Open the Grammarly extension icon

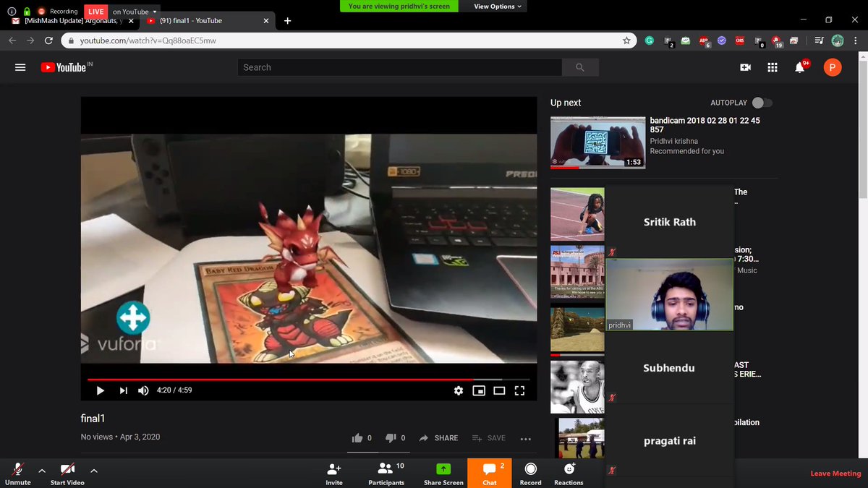[650, 41]
